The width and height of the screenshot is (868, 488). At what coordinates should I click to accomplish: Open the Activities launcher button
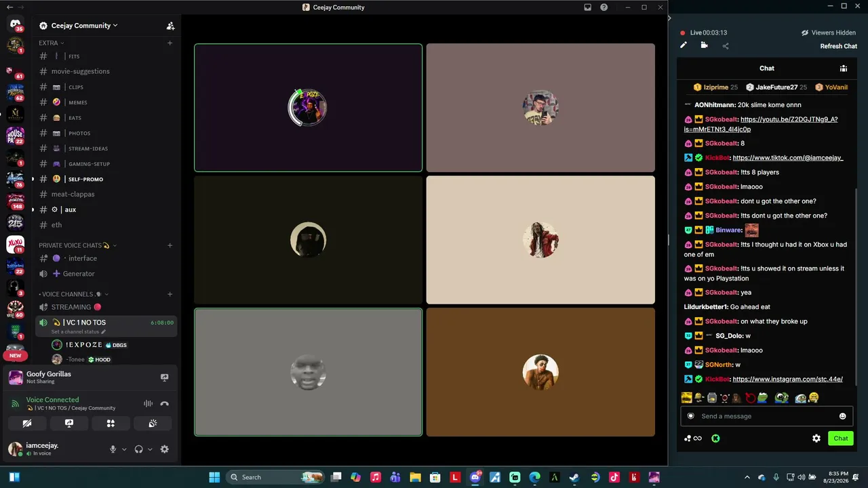click(111, 424)
